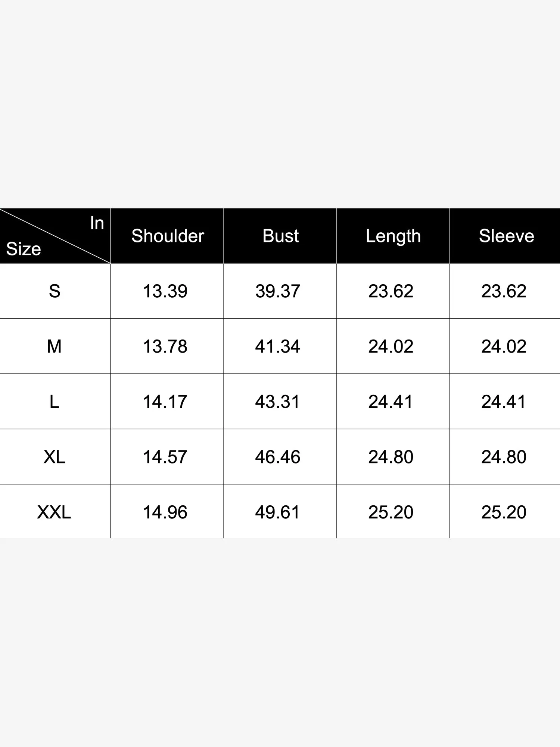Select the XL size row label
560x747 pixels.
(x=55, y=457)
